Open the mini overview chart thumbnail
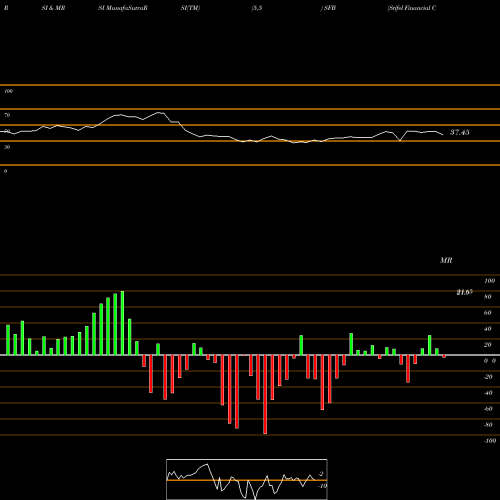The width and height of the screenshot is (500, 500). coord(247,479)
